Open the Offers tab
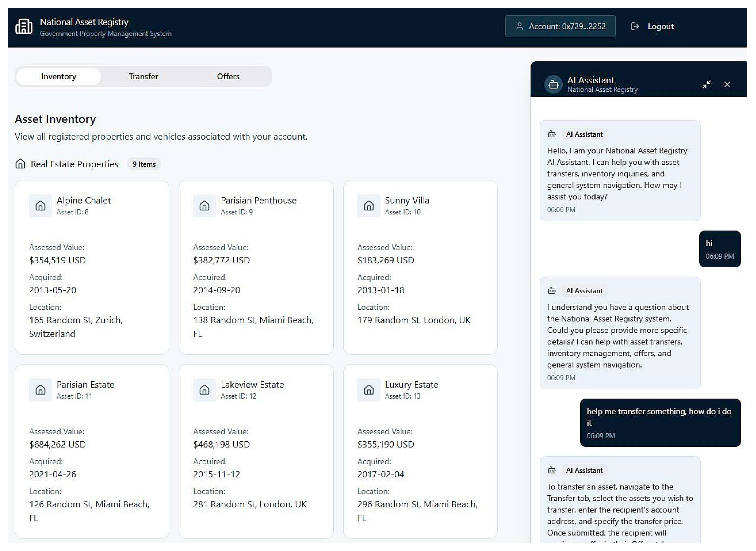This screenshot has height=551, width=756. [x=228, y=76]
